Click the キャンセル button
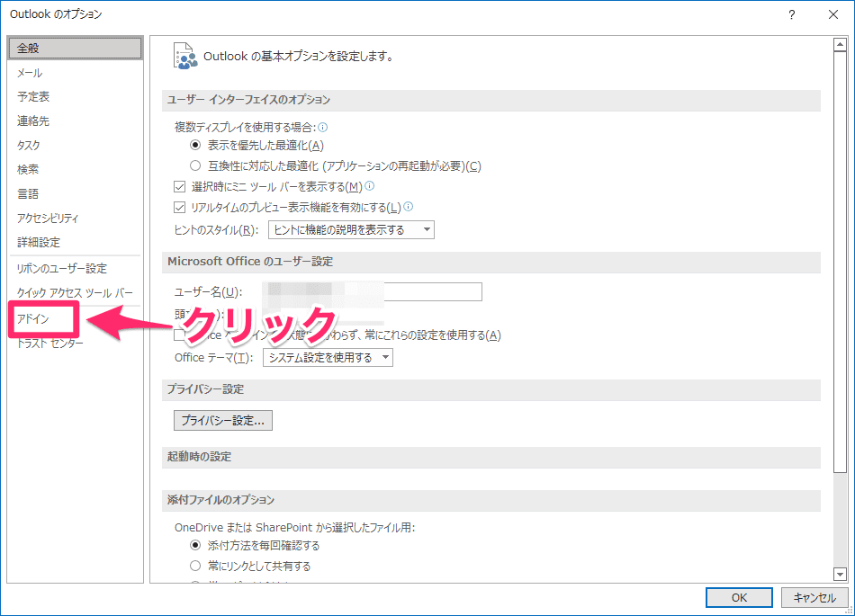This screenshot has width=855, height=616. click(x=814, y=598)
